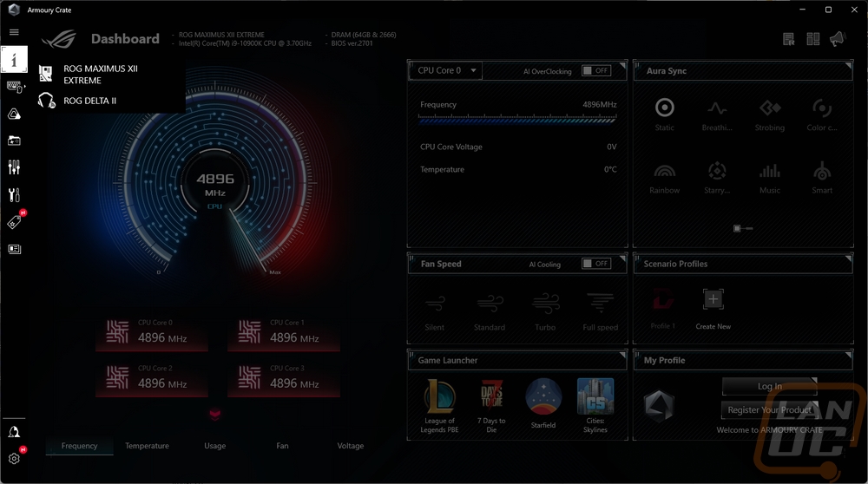Switch to the Voltage tab
The height and width of the screenshot is (484, 868).
[x=351, y=446]
